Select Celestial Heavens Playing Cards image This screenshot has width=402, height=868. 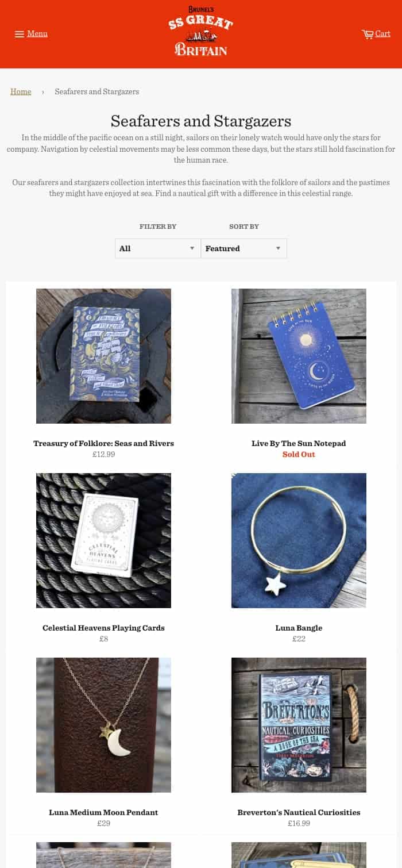tap(103, 540)
